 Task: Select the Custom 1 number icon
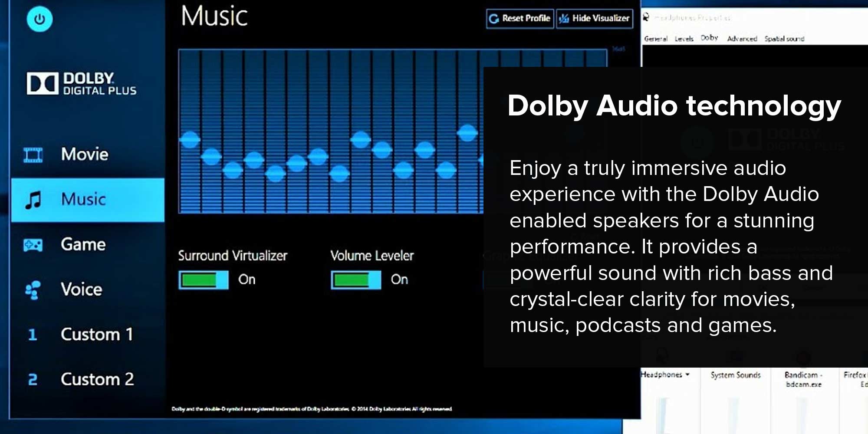[x=33, y=335]
